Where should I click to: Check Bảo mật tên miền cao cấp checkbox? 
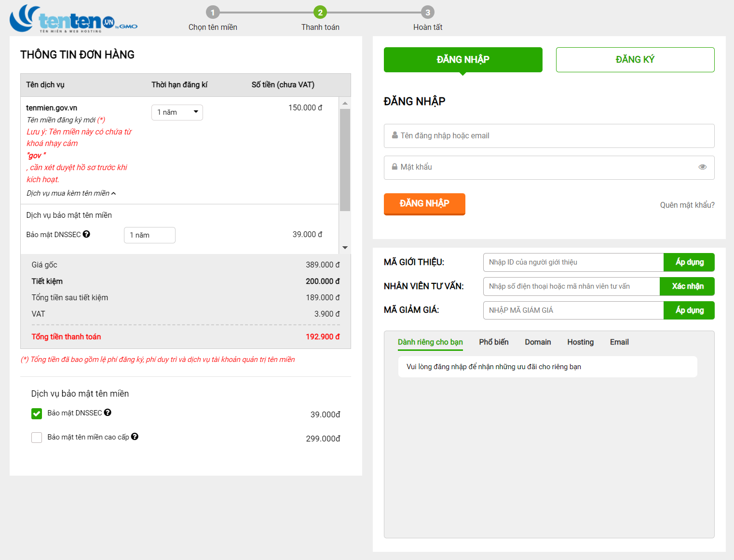pos(37,438)
